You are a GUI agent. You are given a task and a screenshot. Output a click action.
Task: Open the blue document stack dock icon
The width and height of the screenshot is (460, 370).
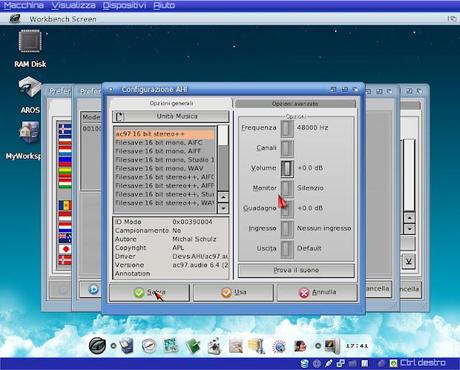pos(127,346)
